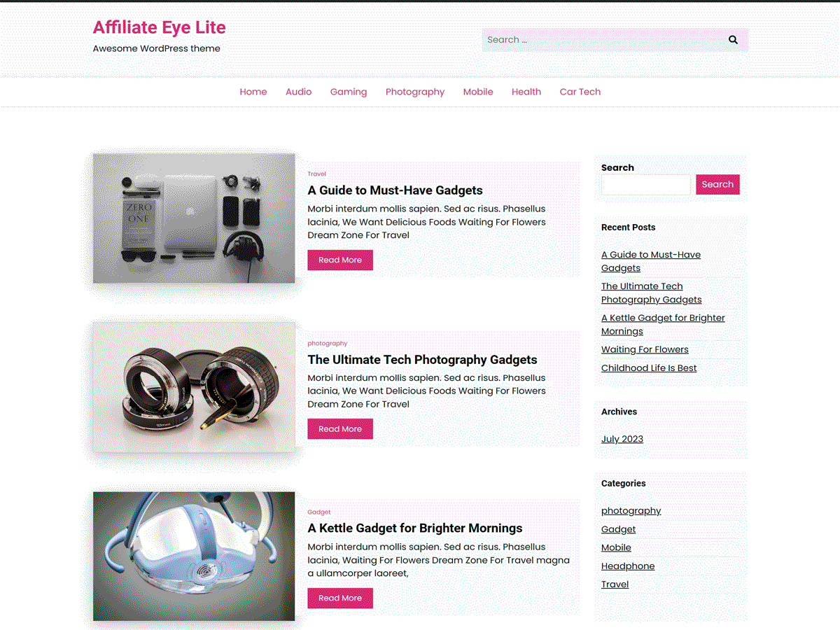Select the Headphone category in the sidebar
The image size is (840, 630).
[627, 566]
